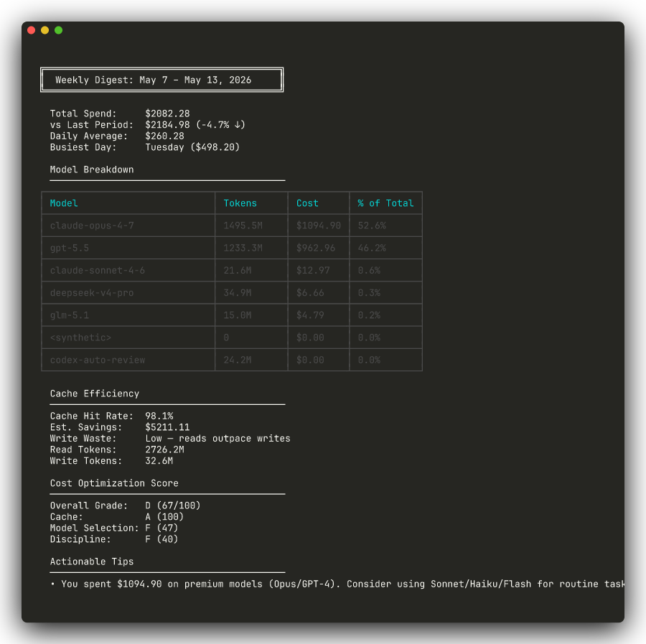Select the Weekly Digest title text
The height and width of the screenshot is (644, 646).
point(154,80)
